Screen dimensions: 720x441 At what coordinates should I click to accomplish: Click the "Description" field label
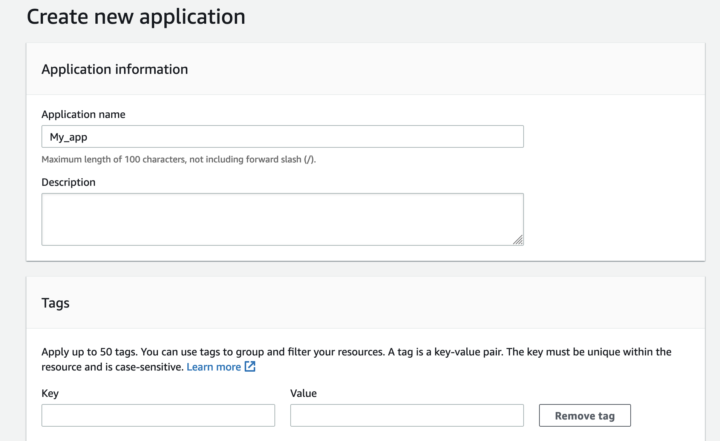point(68,182)
